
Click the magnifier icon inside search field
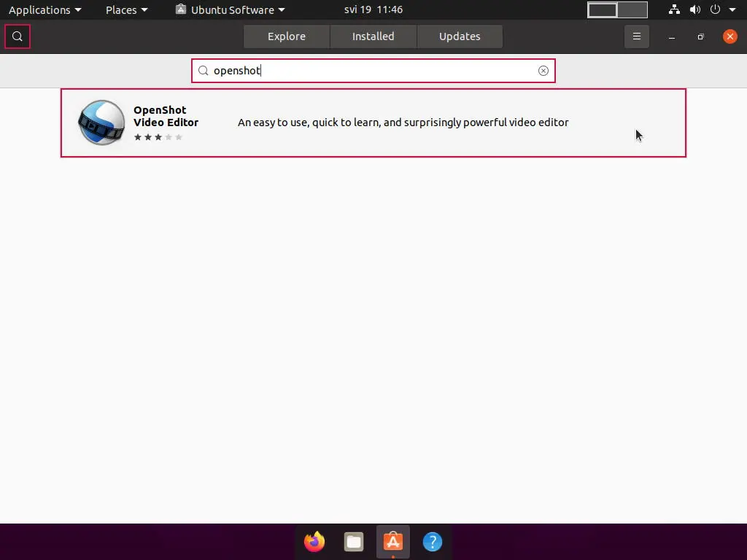pos(204,71)
